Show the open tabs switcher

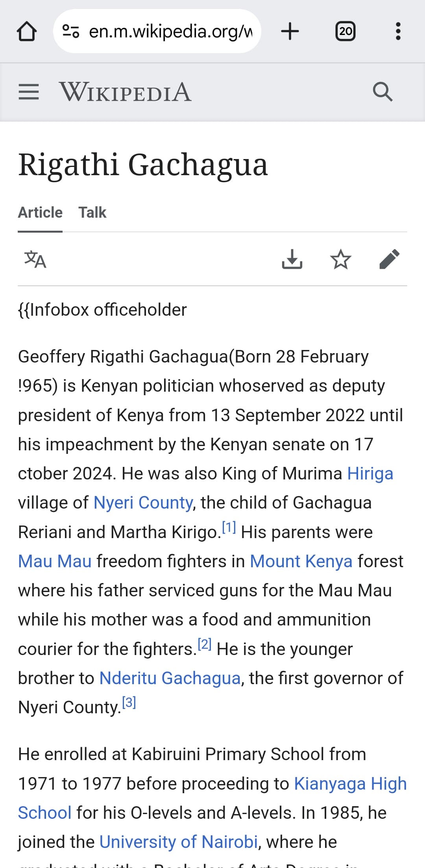pyautogui.click(x=345, y=31)
